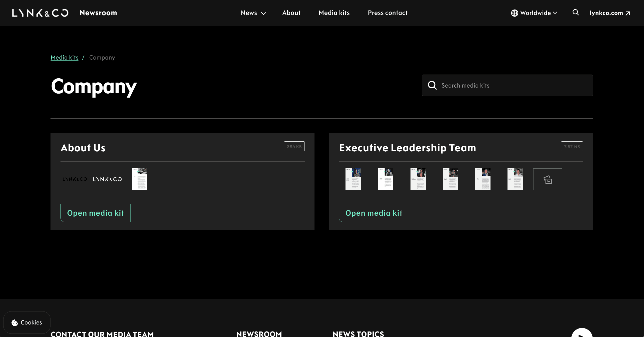Click the Newsroom footer heading
644x337 pixels.
(x=259, y=334)
